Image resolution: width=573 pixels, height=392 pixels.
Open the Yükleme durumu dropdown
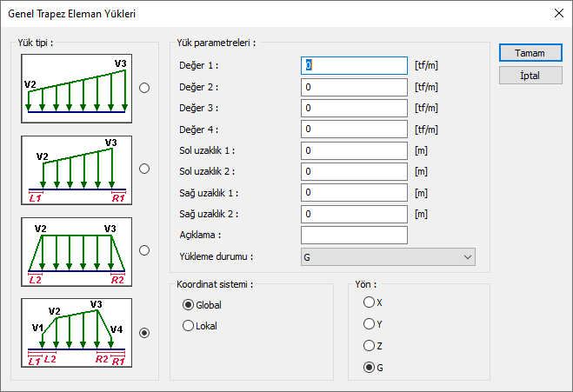coord(388,256)
